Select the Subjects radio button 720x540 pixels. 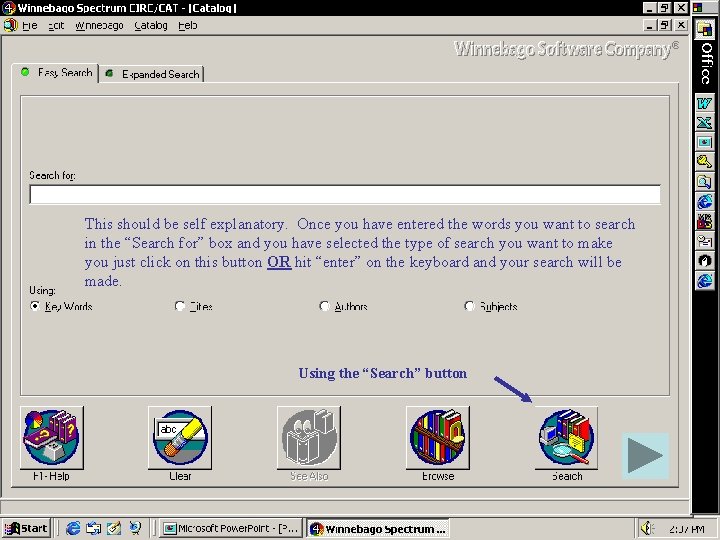click(469, 306)
